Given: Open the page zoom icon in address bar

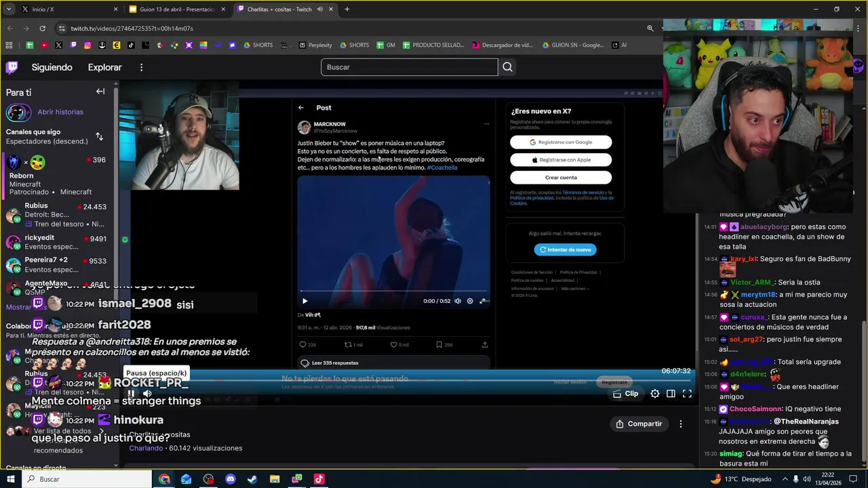Looking at the screenshot, I should (x=650, y=28).
